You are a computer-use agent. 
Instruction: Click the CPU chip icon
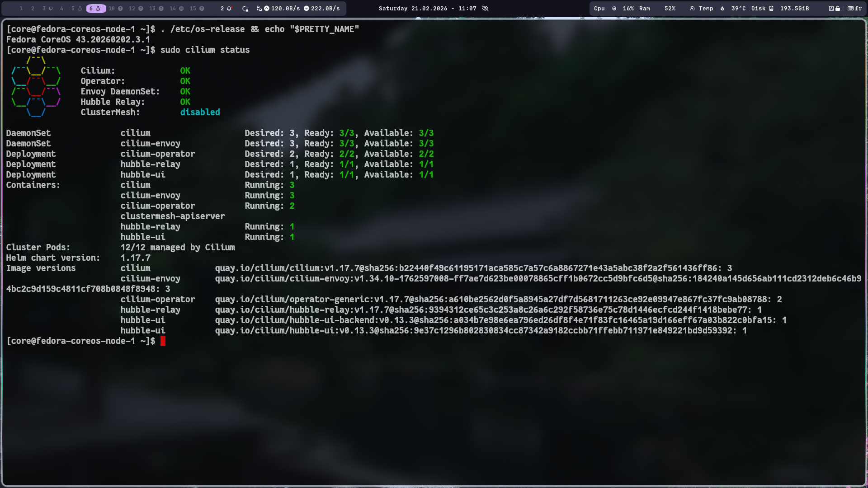pyautogui.click(x=614, y=9)
